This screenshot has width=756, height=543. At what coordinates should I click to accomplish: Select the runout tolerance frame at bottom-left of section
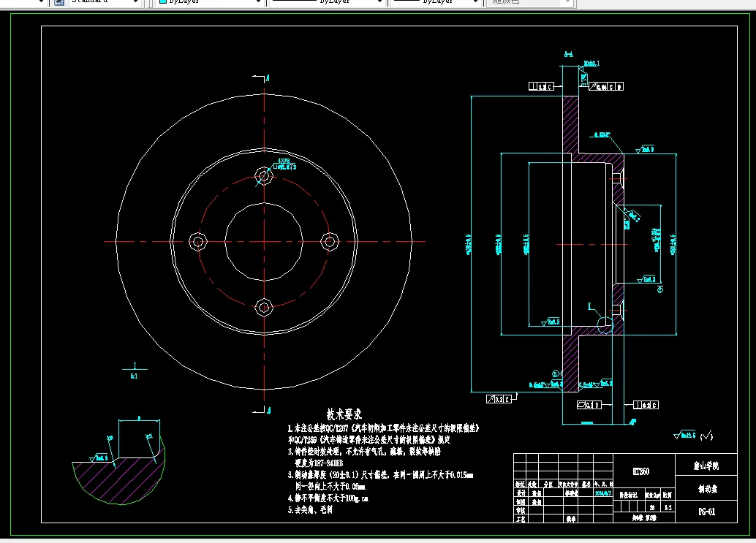499,399
